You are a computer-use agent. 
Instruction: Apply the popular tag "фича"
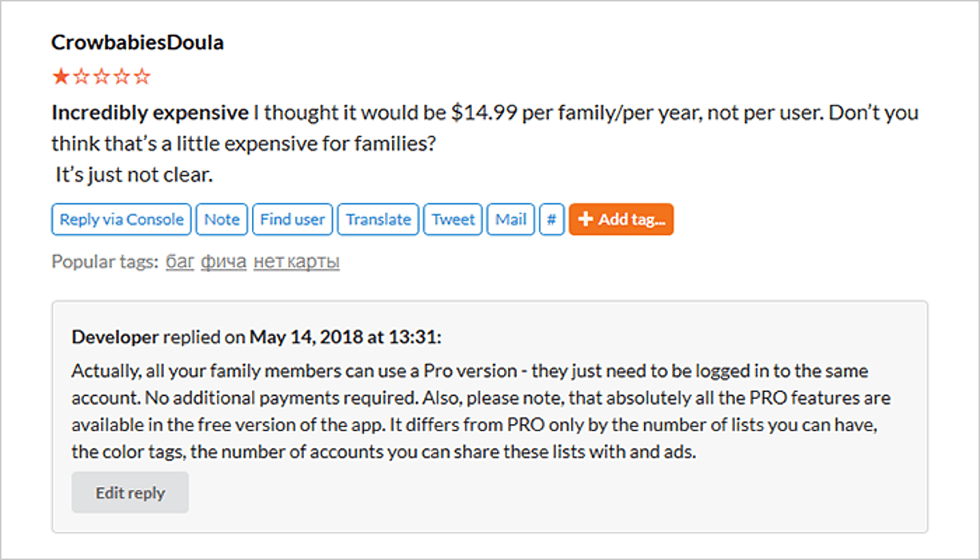[x=223, y=262]
